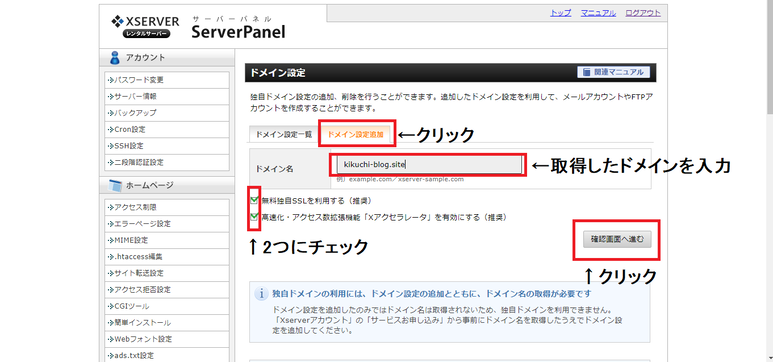Open 簡単インストール in the sidebar

(x=167, y=323)
